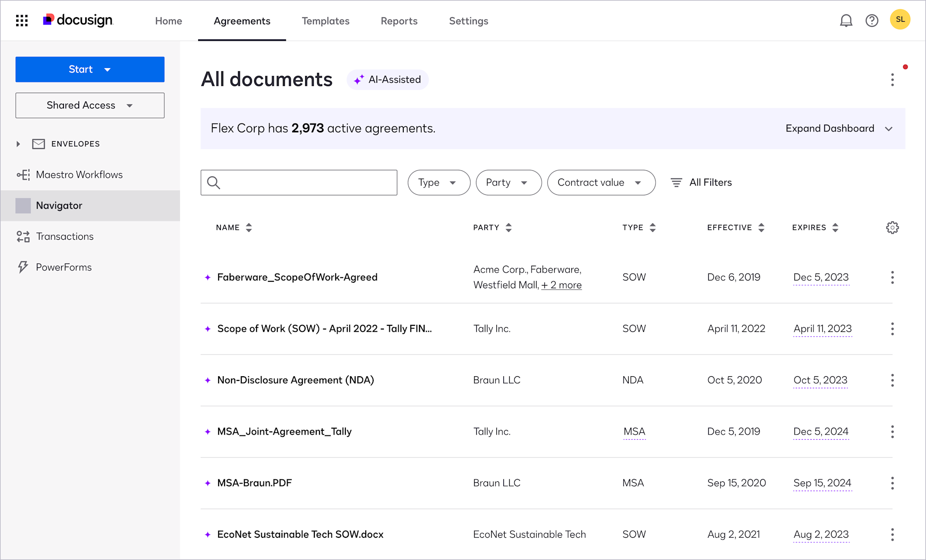Screen dimensions: 926x560
Task: Click the search magnifier icon
Action: [213, 182]
